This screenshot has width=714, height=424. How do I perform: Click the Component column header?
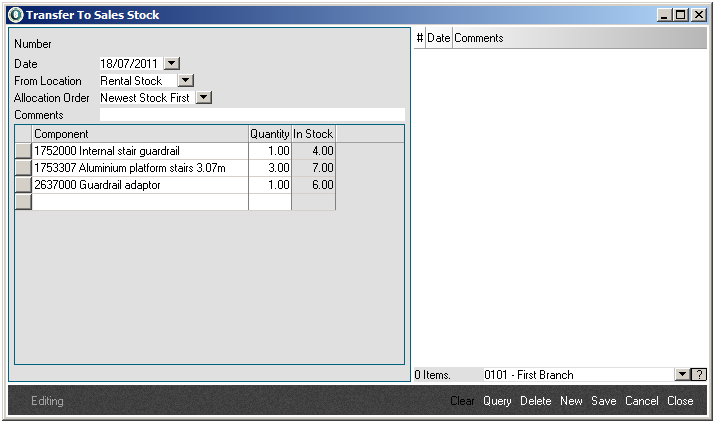140,134
